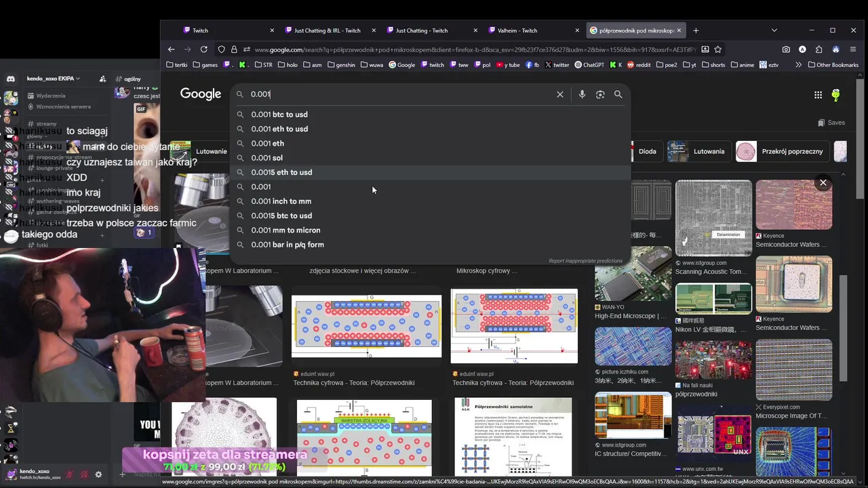Image resolution: width=868 pixels, height=488 pixels.
Task: Select suggestion 0.001 sol
Action: pyautogui.click(x=430, y=158)
